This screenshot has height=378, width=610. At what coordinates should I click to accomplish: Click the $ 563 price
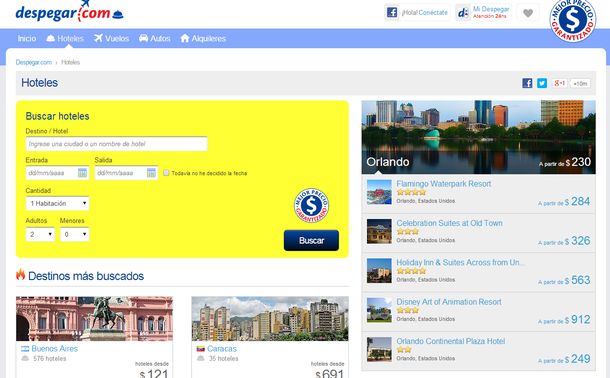point(577,280)
